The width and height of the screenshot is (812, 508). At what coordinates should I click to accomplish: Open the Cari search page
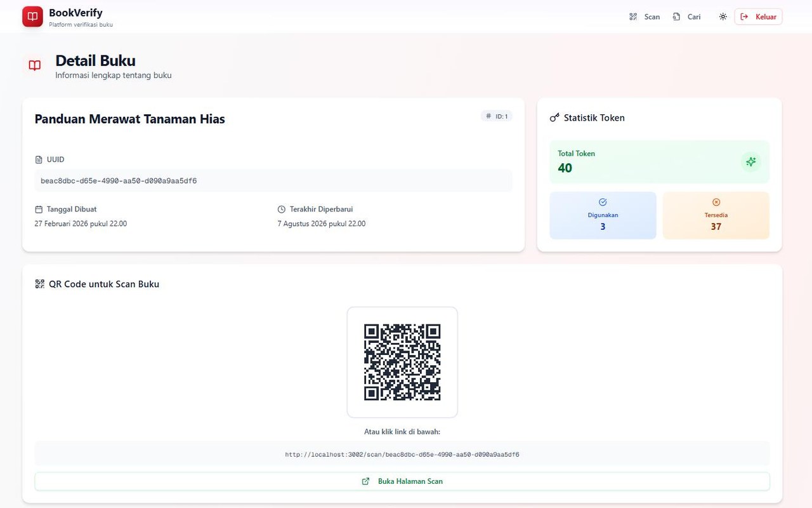click(x=686, y=17)
